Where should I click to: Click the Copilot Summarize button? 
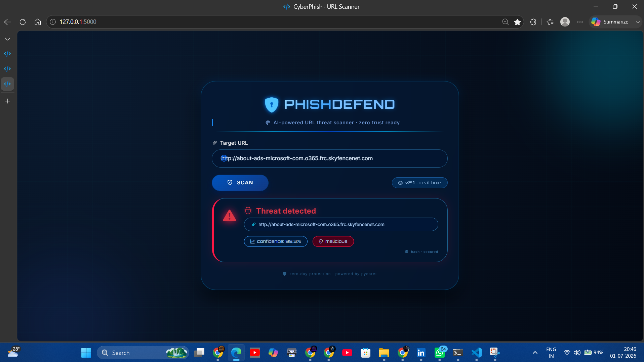pyautogui.click(x=610, y=22)
